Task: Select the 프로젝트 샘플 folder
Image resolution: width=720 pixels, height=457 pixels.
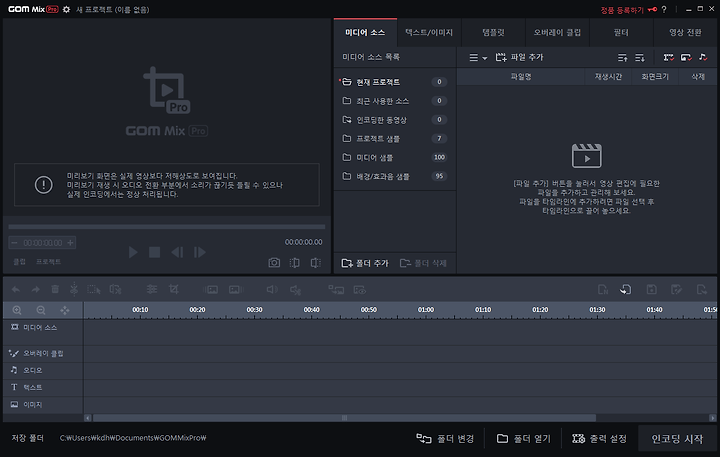Action: [394, 139]
